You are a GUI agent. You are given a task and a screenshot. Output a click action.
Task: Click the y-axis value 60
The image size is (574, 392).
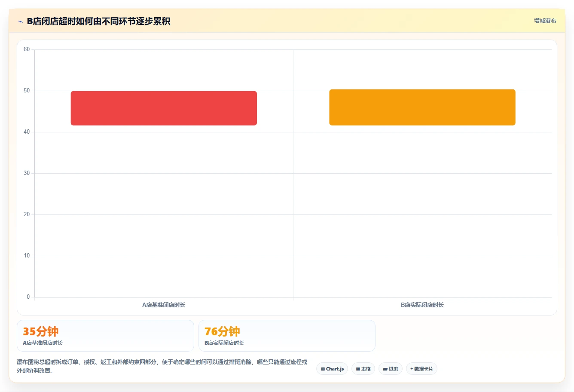coord(27,49)
